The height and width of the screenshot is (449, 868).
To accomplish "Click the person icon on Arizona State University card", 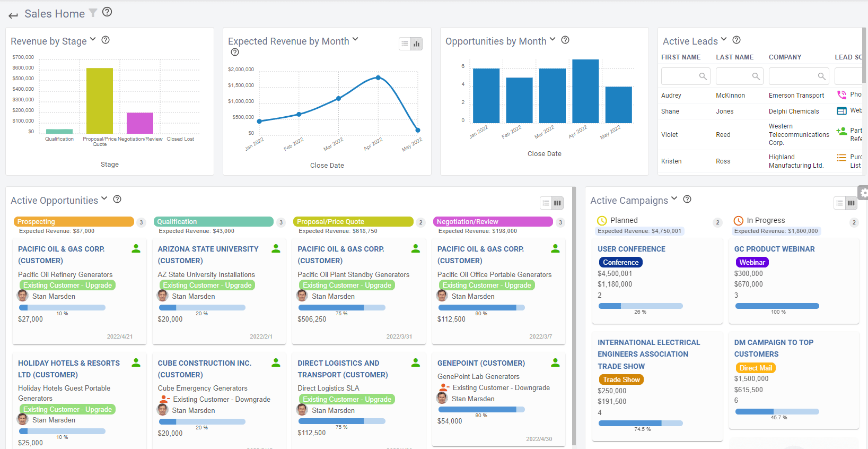I will (276, 248).
